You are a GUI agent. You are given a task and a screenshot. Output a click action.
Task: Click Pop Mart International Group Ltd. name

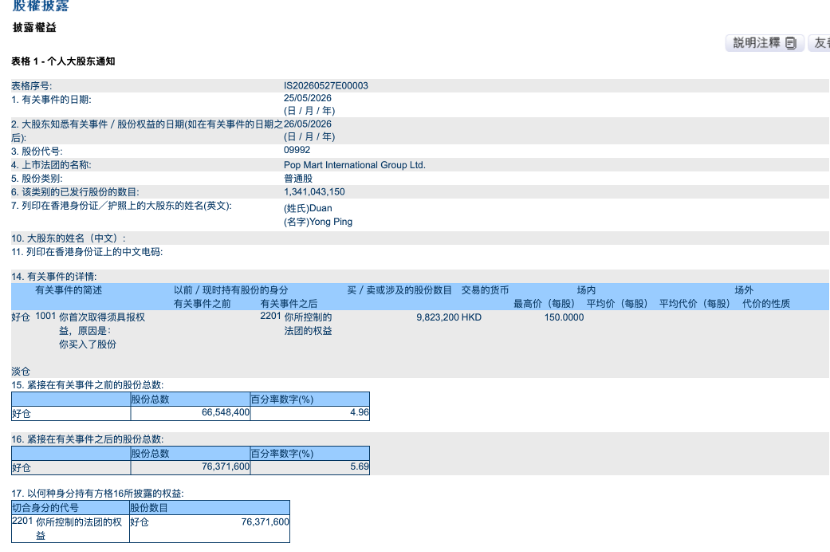[x=355, y=165]
